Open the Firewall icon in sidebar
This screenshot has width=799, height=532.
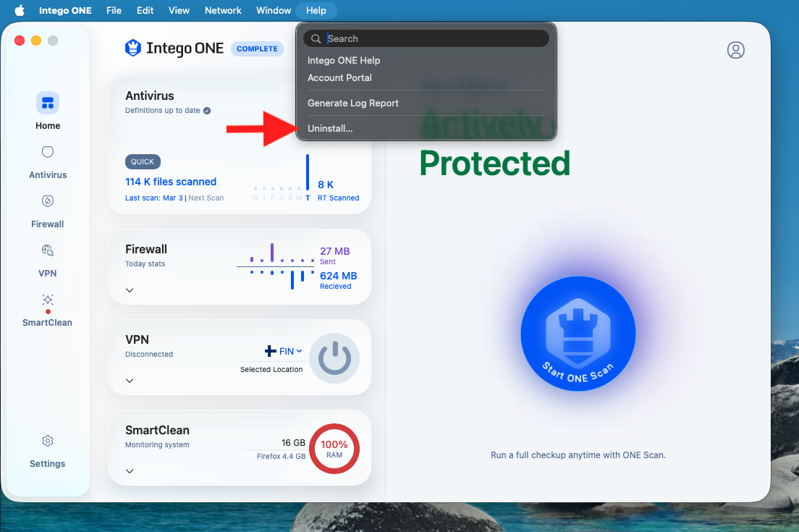pos(47,200)
